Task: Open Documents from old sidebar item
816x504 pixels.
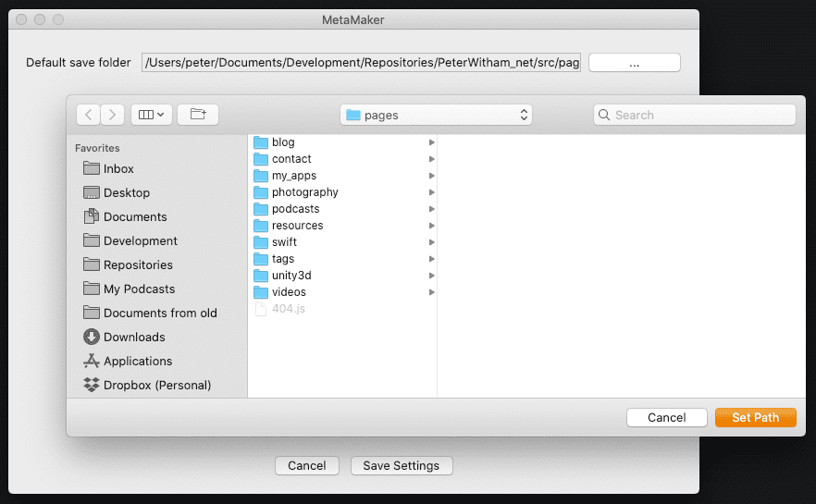Action: click(x=150, y=313)
